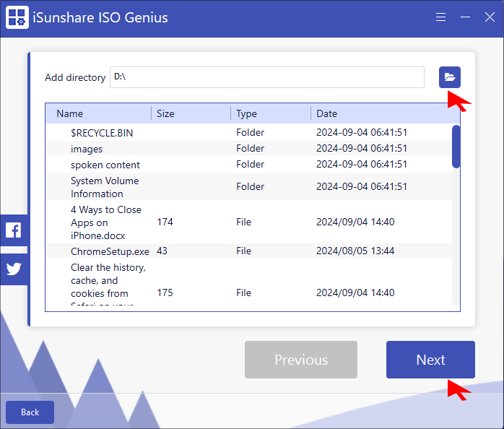
Task: Click the iSunshare ISO Genius logo icon
Action: 17,18
